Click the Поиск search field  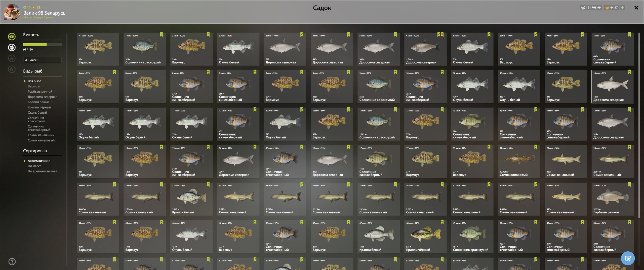pyautogui.click(x=42, y=60)
